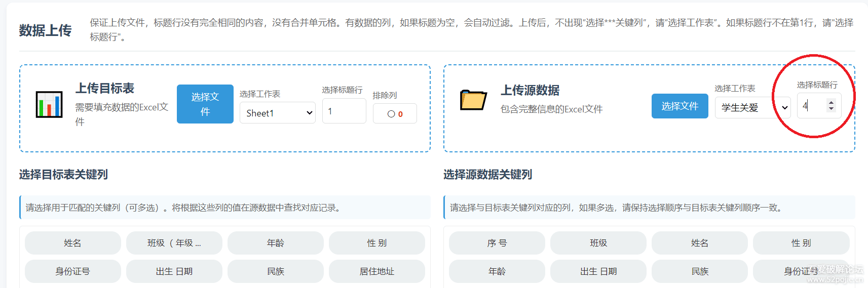Select 身份证号 as target table key column
The image size is (868, 288).
(x=72, y=271)
